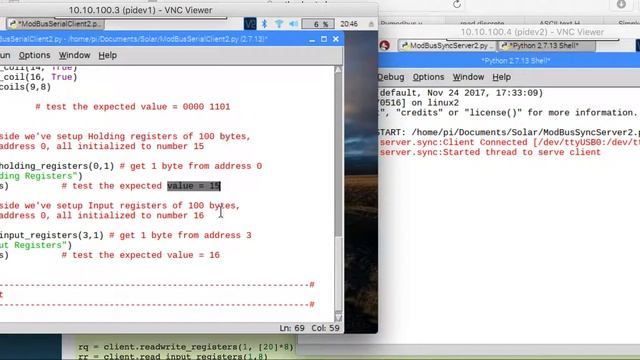Click comment 'test the expected value = 0000 1101'
Screen dimensions: 640x360
(133, 107)
